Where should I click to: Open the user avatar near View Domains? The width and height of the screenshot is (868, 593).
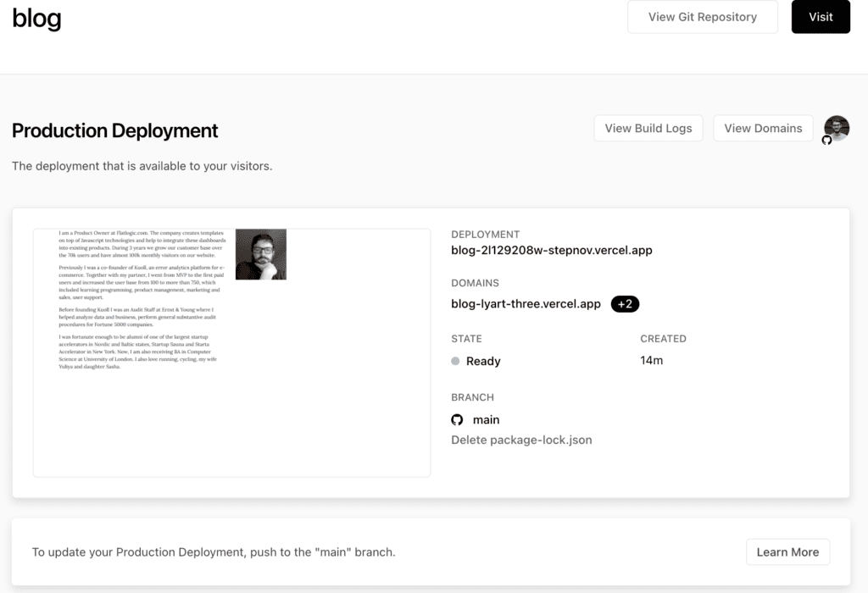[x=837, y=128]
